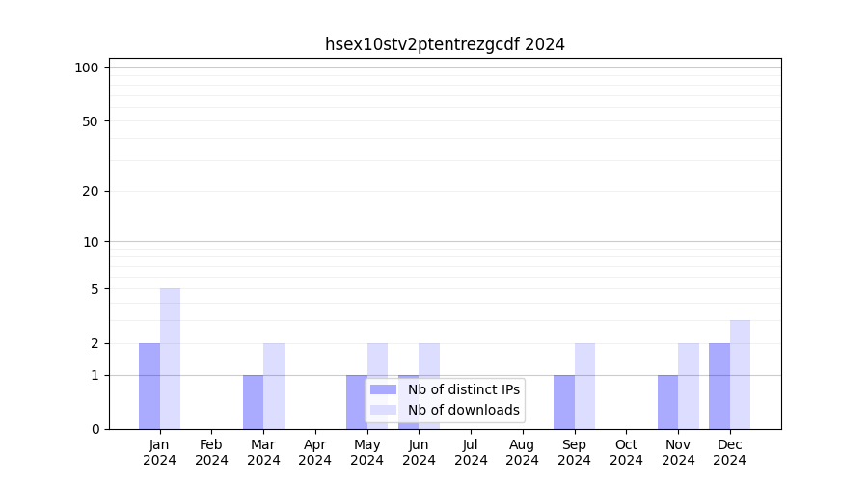Click the 100 tick label on y-axis

click(87, 67)
